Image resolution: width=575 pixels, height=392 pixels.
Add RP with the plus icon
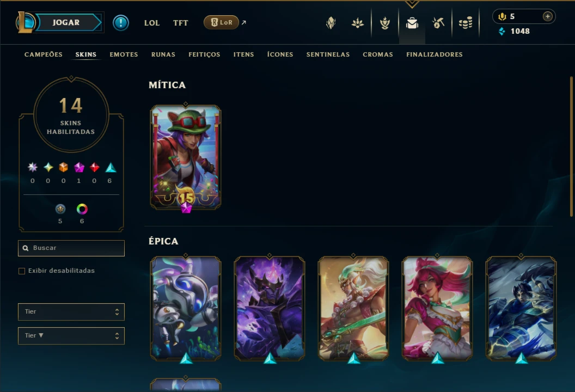click(547, 16)
